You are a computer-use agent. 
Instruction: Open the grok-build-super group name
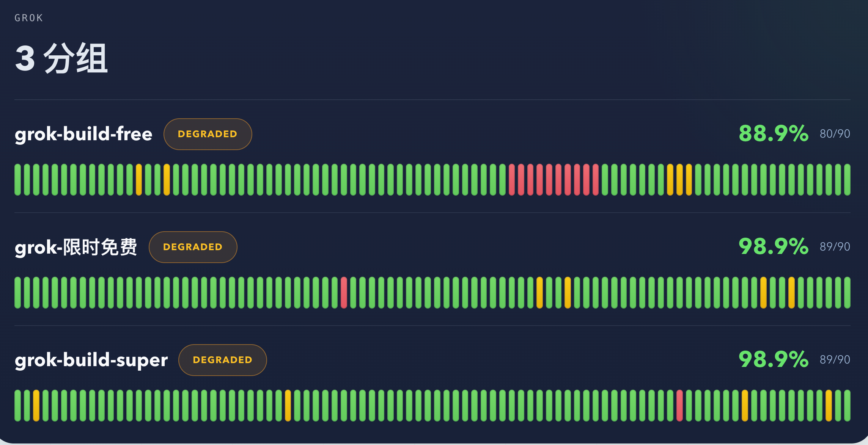[x=91, y=360]
